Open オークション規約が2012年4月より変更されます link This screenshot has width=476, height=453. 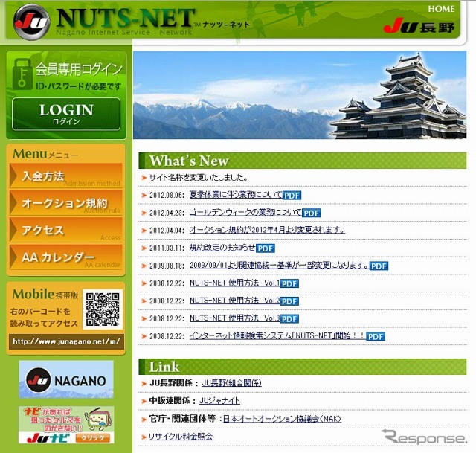[x=267, y=230]
